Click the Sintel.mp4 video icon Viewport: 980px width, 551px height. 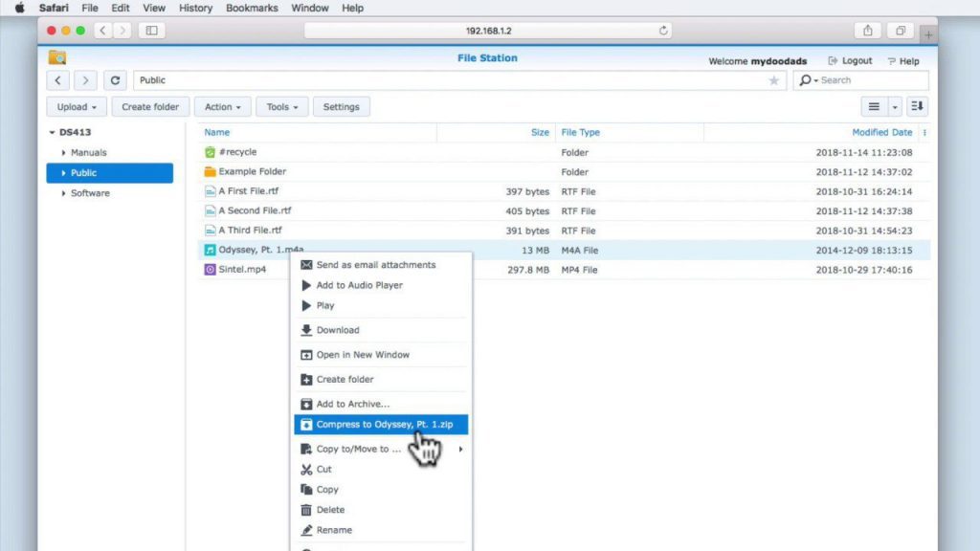coord(210,269)
